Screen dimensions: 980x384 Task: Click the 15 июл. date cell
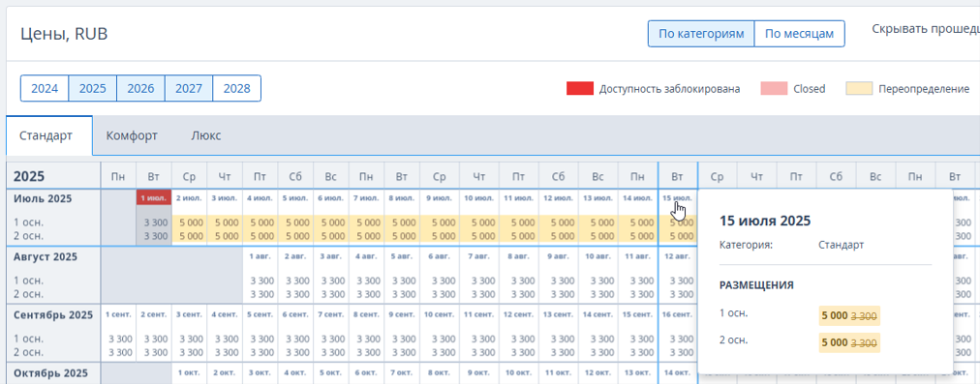point(678,198)
